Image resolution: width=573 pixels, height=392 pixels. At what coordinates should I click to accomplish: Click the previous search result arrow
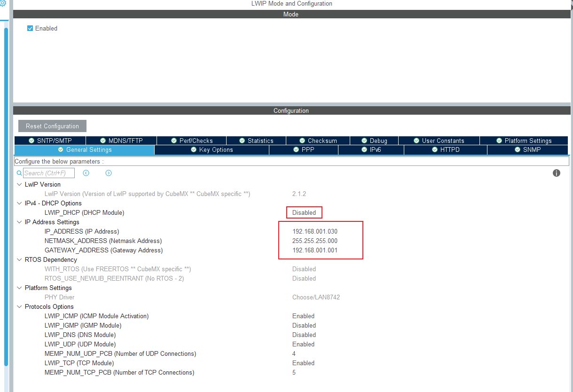coord(86,173)
